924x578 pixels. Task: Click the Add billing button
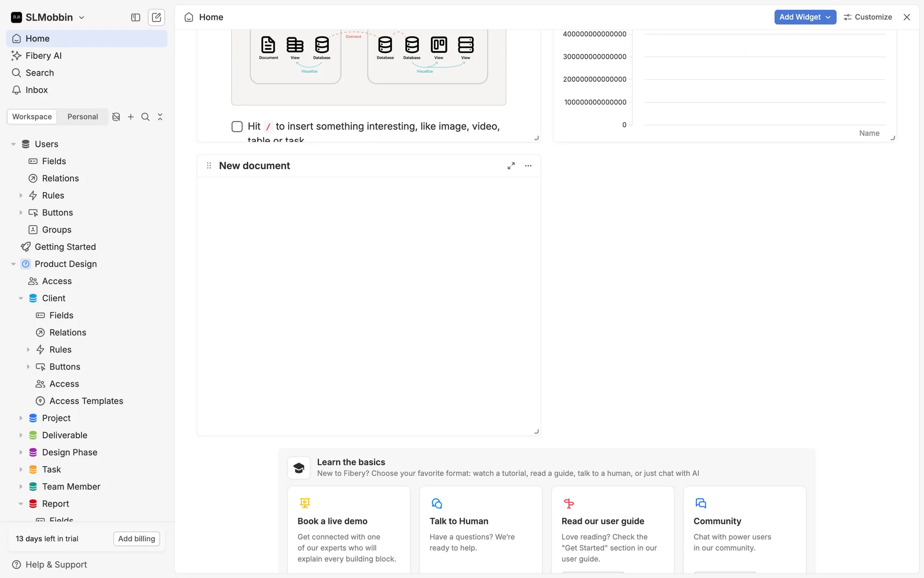137,539
